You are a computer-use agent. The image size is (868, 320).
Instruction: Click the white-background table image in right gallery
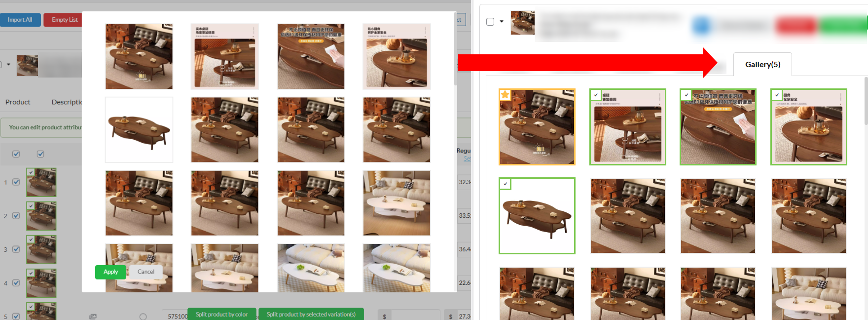click(x=537, y=216)
